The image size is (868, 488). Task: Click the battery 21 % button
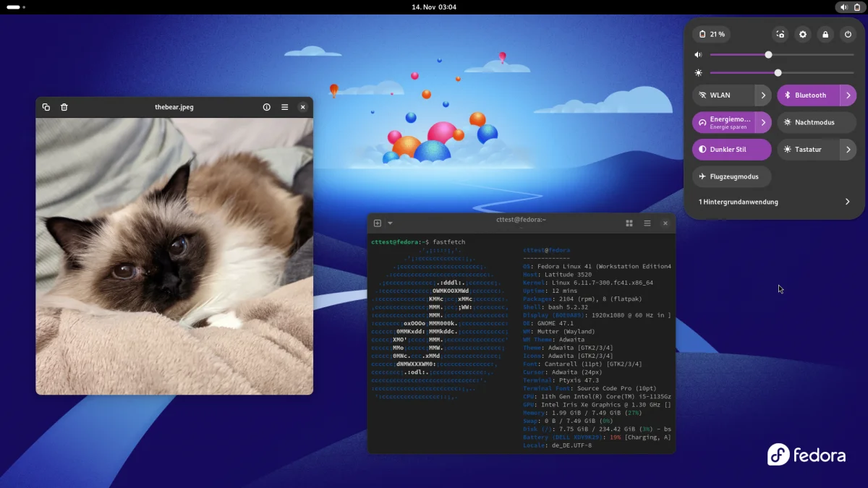tap(711, 34)
